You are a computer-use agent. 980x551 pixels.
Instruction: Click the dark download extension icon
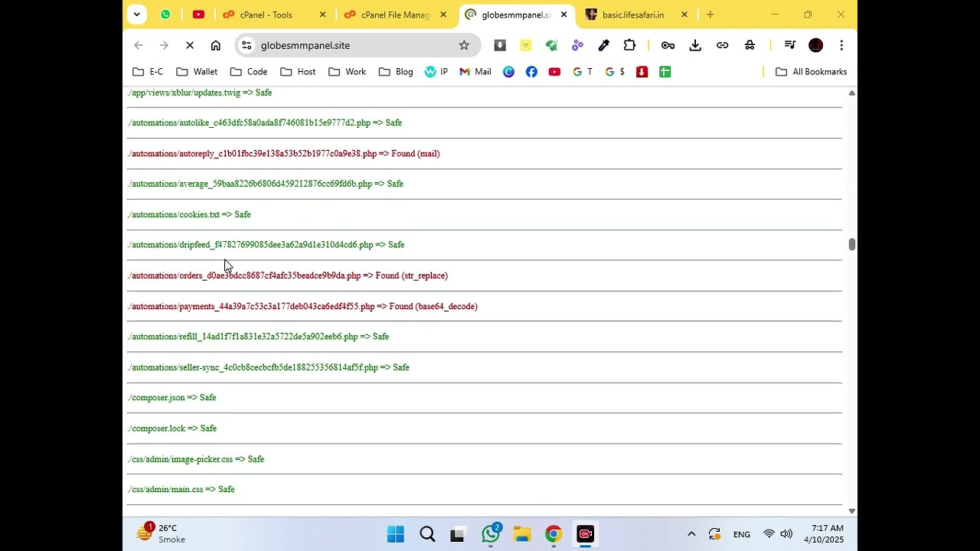coord(500,45)
